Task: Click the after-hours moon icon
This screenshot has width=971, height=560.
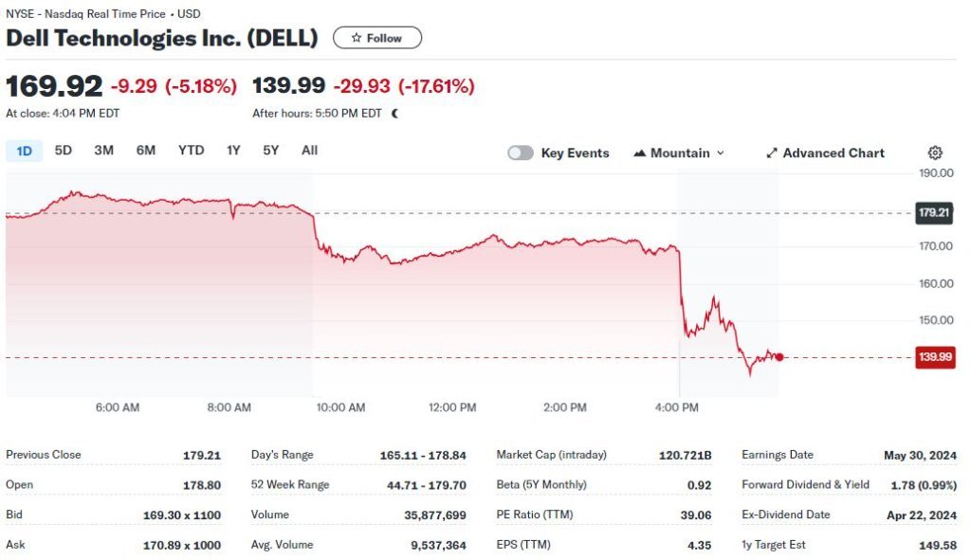Action: (394, 113)
